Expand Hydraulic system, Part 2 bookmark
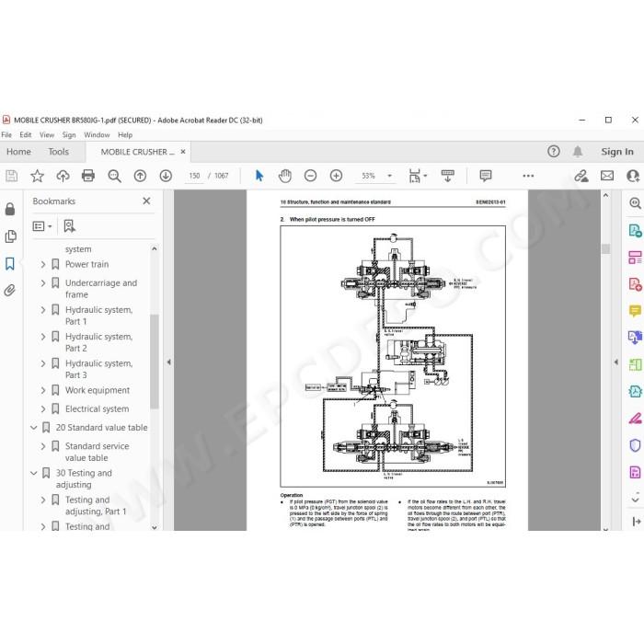Screen dimensions: 644x644 [43, 337]
